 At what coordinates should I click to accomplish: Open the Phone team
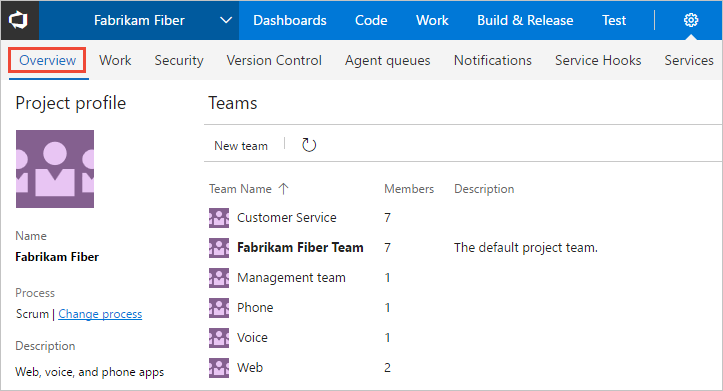[255, 308]
